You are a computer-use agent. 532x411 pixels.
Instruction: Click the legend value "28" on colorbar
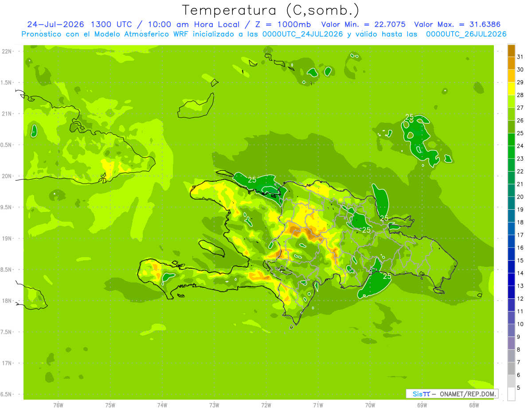[x=520, y=95]
